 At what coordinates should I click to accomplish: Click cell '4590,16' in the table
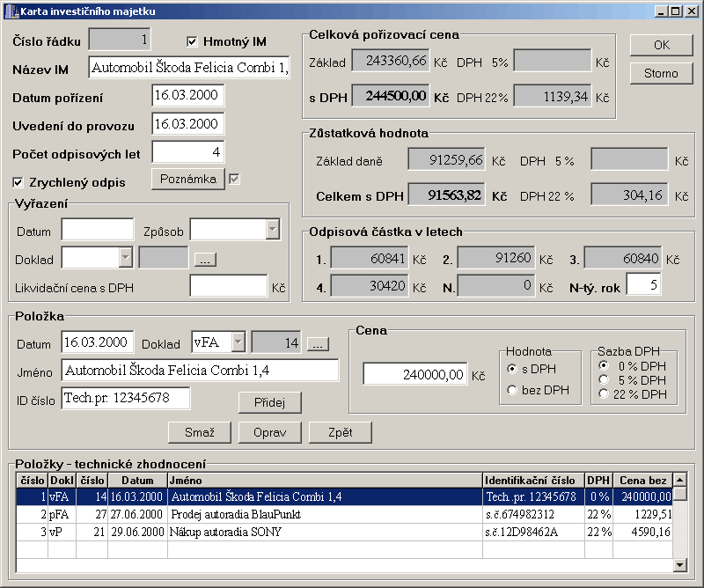point(643,532)
